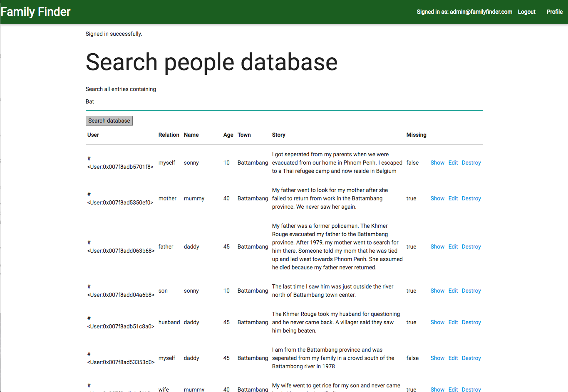
Task: Show the 'son sonny' entry
Action: 437,291
